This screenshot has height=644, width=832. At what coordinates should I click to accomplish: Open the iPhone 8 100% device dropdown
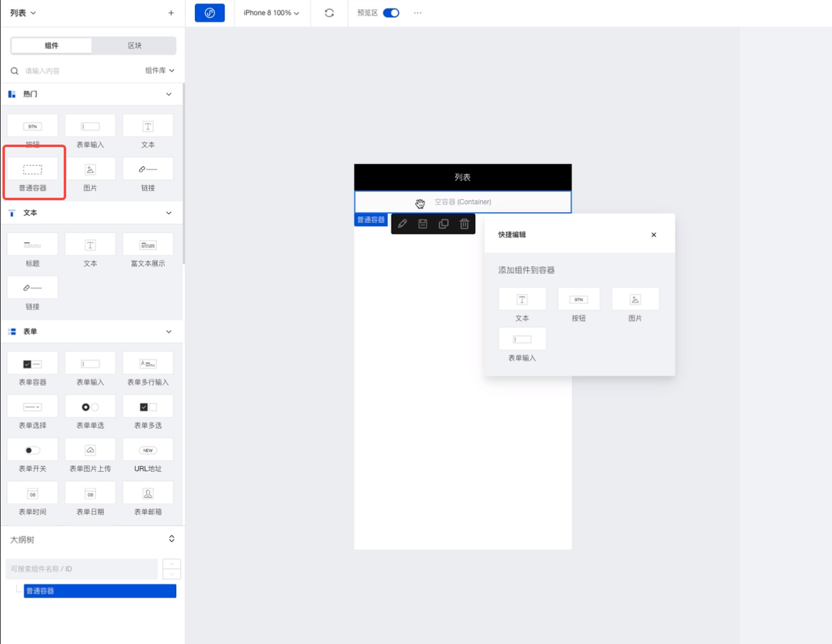pyautogui.click(x=272, y=13)
